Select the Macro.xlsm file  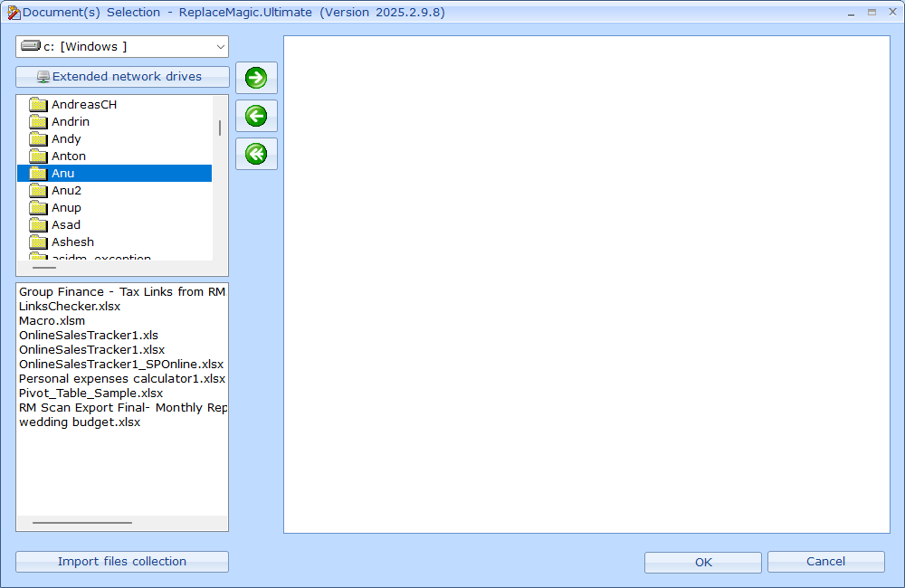[x=52, y=321]
